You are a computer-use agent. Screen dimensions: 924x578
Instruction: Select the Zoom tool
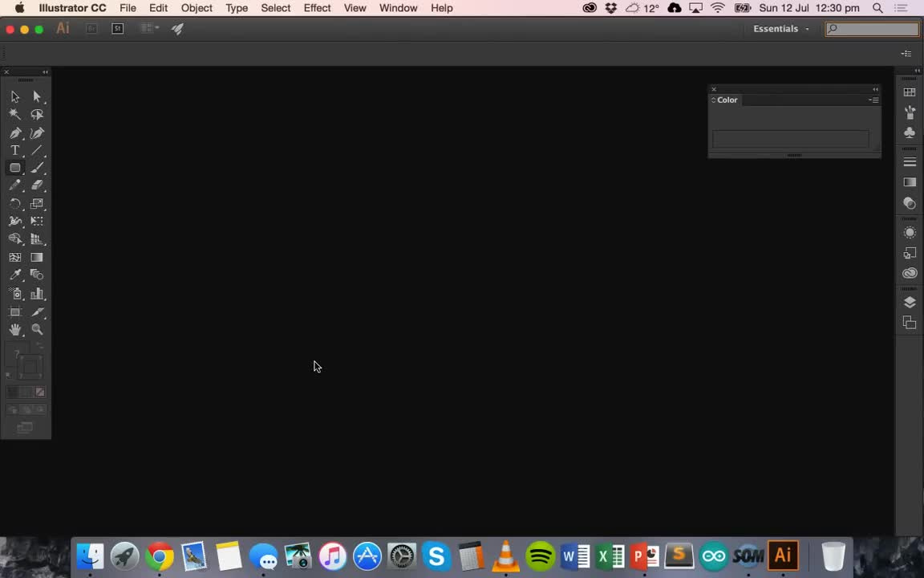[37, 330]
